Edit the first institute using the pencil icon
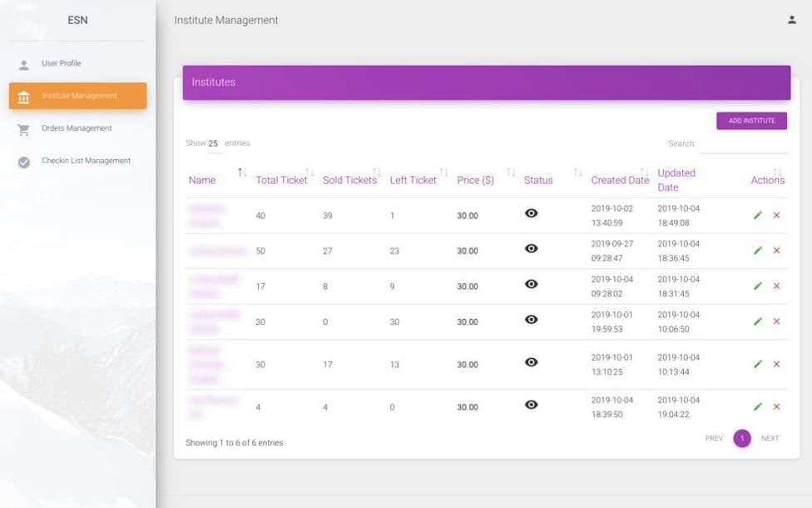This screenshot has width=812, height=508. (x=758, y=215)
